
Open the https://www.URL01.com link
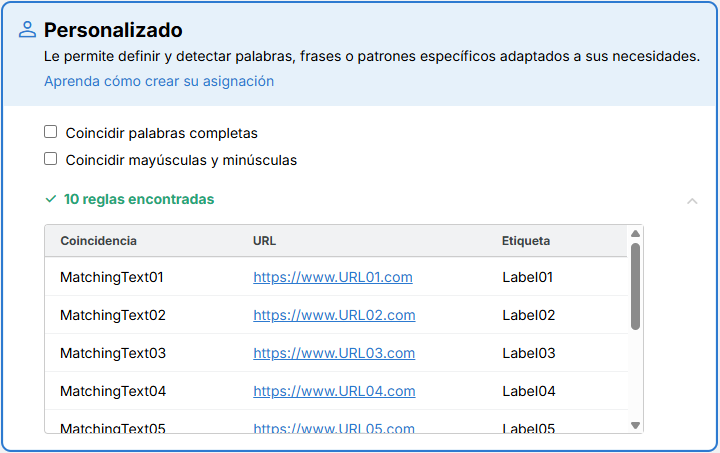pos(333,277)
